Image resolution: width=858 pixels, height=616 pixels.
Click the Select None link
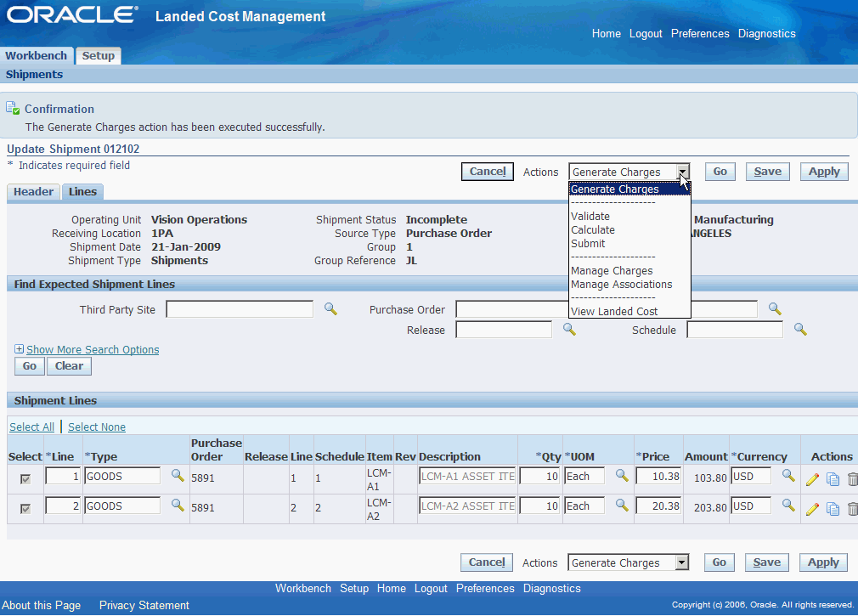click(97, 427)
